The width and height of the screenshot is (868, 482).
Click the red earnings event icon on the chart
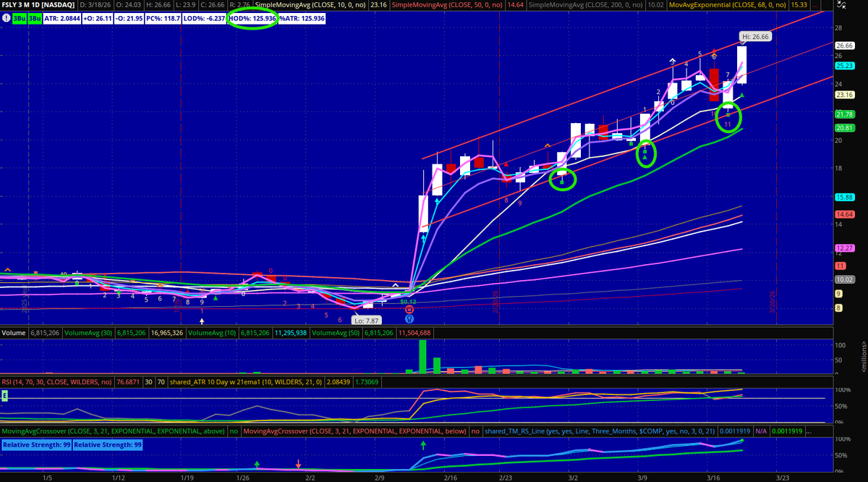pos(409,309)
